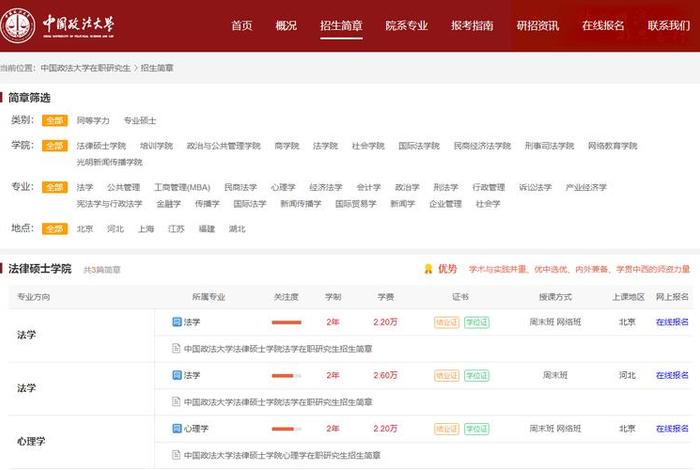This screenshot has height=470, width=700.
Task: Filter 学院 by 培训学院
Action: coord(156,146)
